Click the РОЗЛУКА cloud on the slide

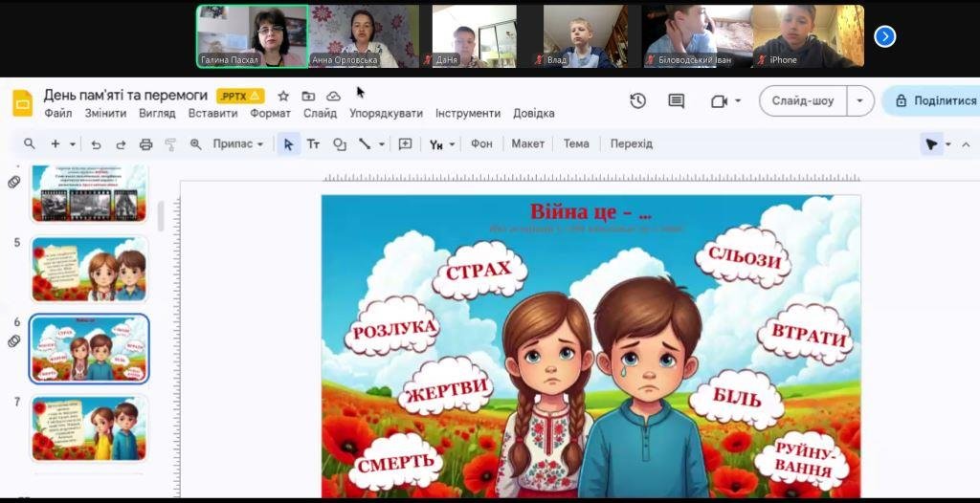392,329
